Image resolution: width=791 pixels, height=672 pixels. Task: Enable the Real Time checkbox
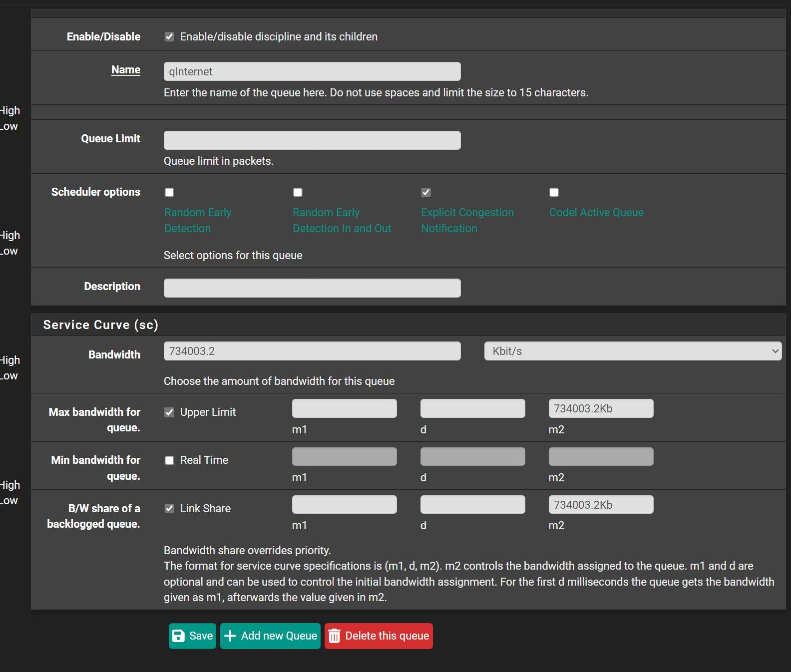(169, 460)
